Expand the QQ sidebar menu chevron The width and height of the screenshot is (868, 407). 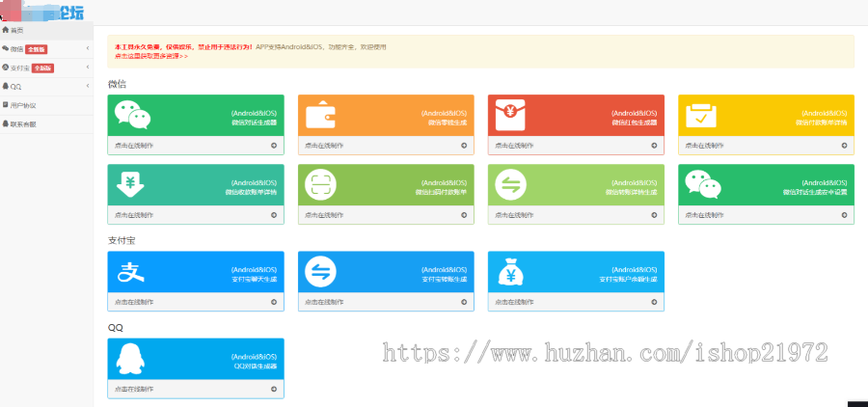click(x=88, y=86)
